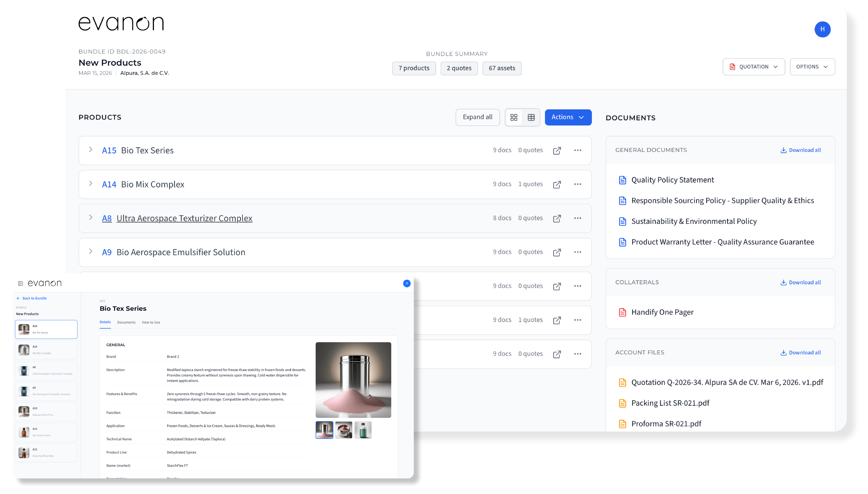868x494 pixels.
Task: Click the three-dot menu for Bio Aerospace Emulsifier Solution
Action: click(x=577, y=252)
